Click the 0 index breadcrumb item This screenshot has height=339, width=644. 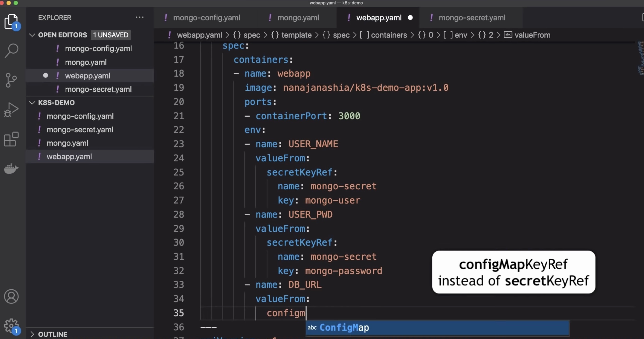(x=426, y=35)
